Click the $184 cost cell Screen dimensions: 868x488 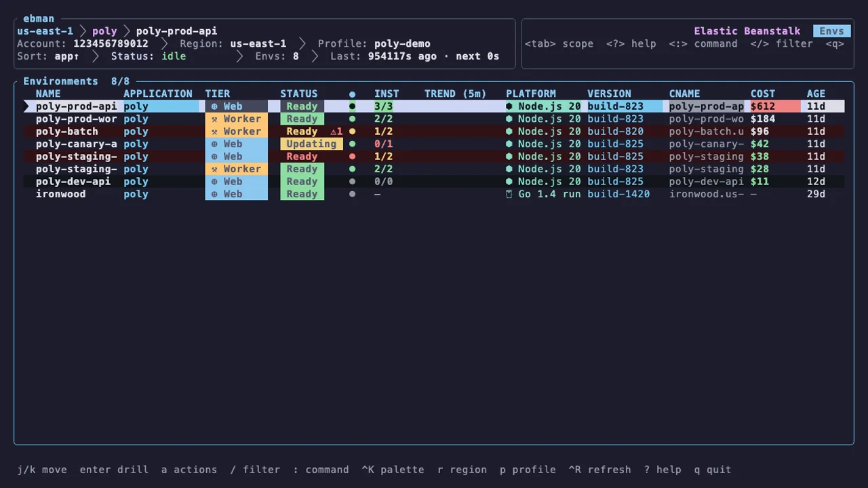point(763,119)
